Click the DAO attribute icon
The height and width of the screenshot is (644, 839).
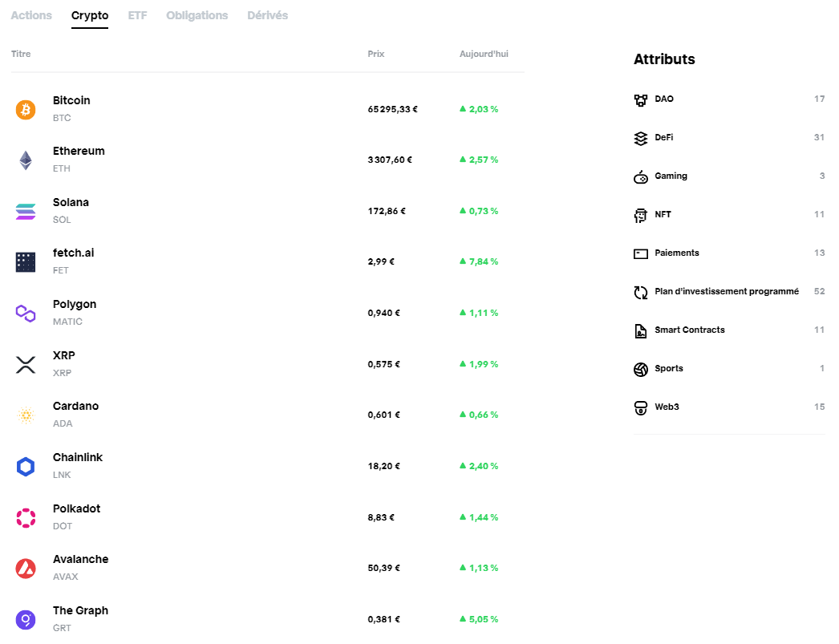coord(641,99)
